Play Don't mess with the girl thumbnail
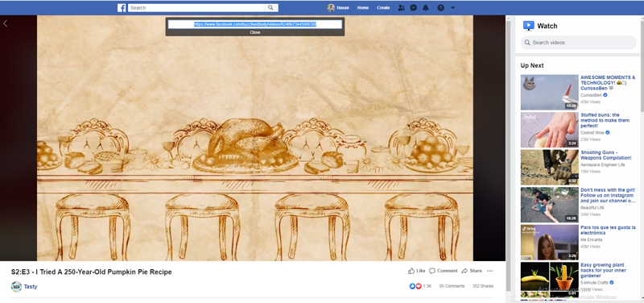The image size is (644, 303). point(550,205)
